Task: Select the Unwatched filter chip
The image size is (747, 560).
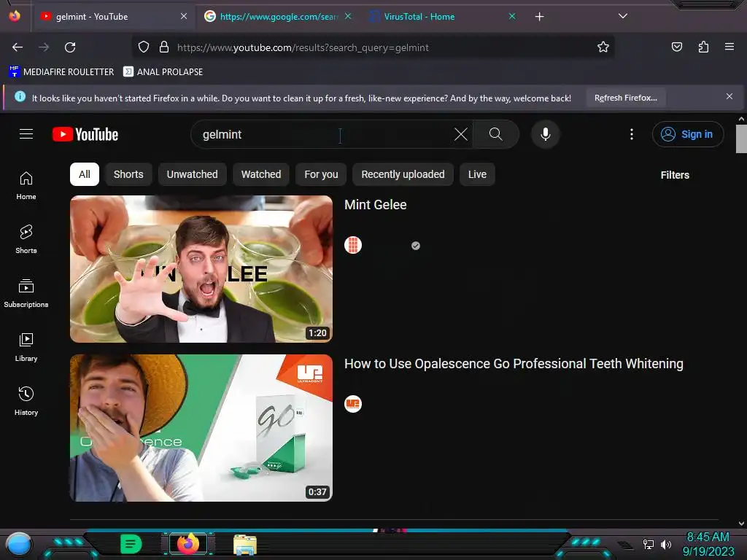Action: click(x=192, y=174)
